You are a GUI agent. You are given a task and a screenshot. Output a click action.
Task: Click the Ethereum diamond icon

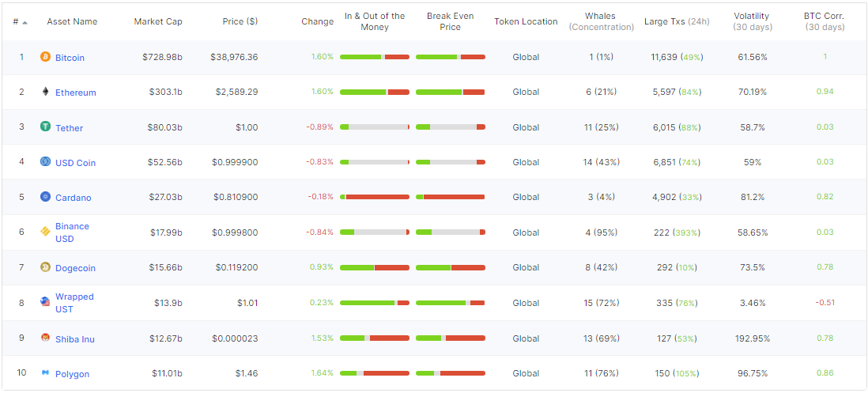[x=45, y=92]
